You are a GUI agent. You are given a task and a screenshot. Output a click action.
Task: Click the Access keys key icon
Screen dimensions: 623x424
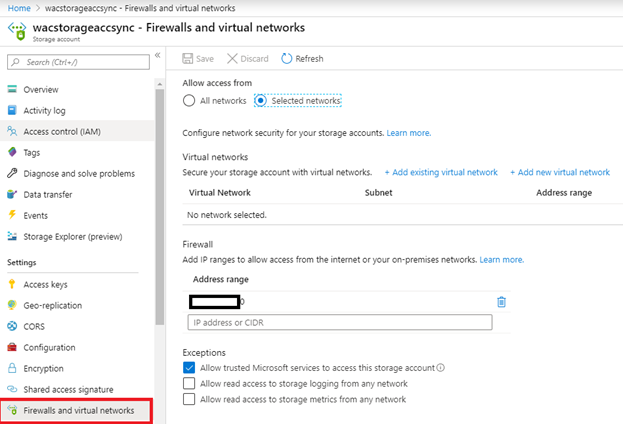tap(12, 284)
